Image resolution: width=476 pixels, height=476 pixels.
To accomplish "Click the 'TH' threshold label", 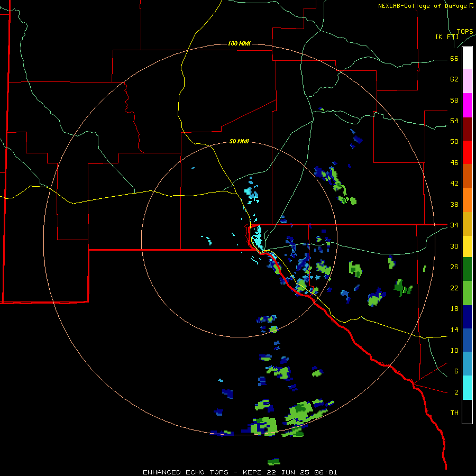I will (x=454, y=413).
